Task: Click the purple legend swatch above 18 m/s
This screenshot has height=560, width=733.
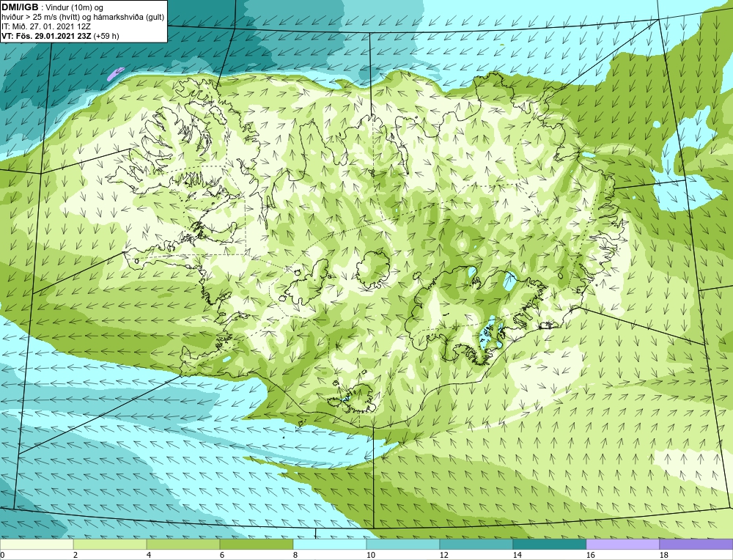Action: (696, 545)
